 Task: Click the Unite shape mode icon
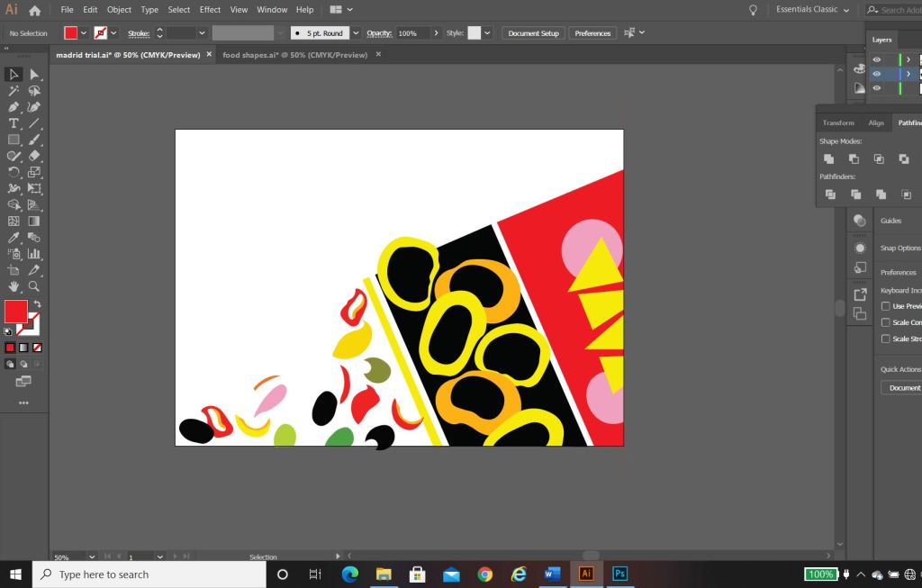click(828, 159)
